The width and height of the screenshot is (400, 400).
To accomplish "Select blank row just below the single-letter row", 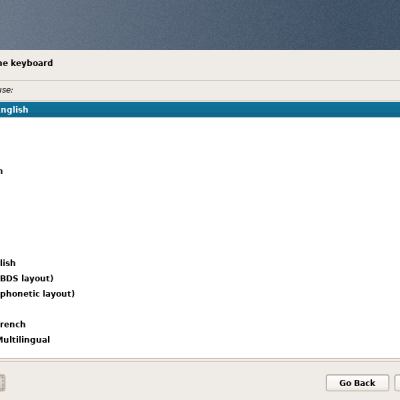I will tap(200, 186).
